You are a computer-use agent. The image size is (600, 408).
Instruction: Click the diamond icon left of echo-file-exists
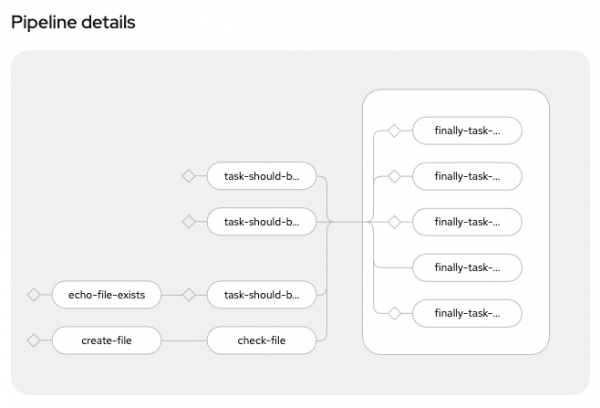[x=33, y=295]
